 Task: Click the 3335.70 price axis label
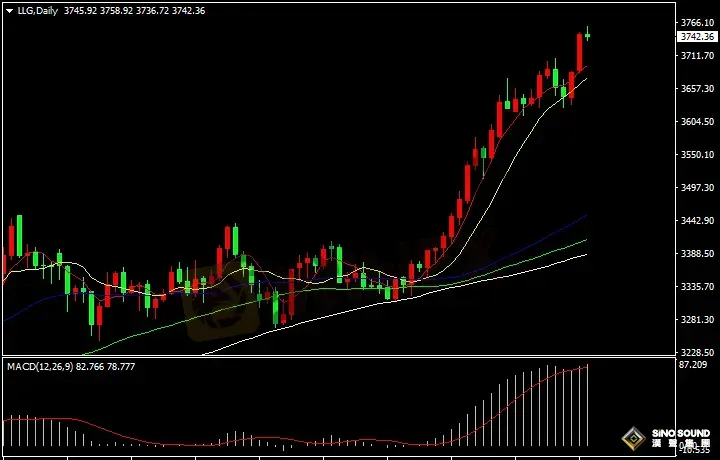point(698,287)
